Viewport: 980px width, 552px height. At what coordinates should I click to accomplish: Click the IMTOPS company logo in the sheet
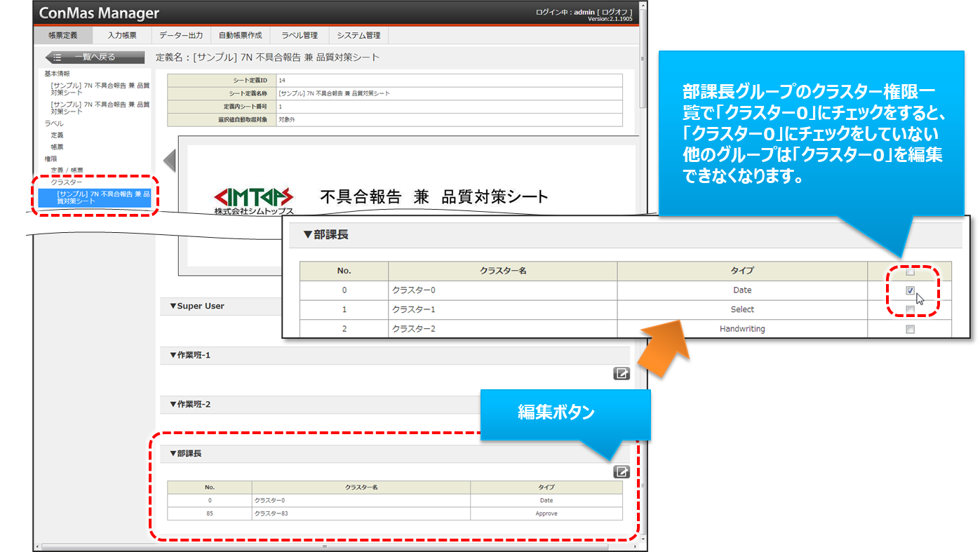coord(254,200)
